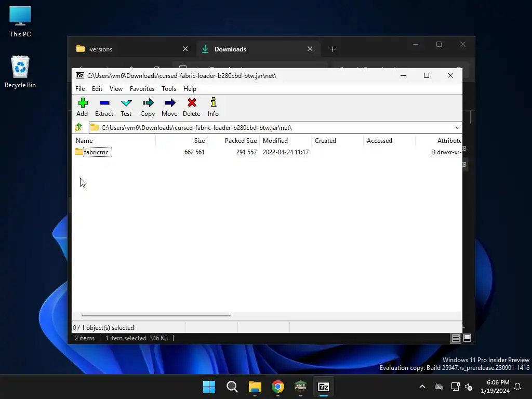Screen dimensions: 532x399
Task: Click the 662 561 size value
Action: point(194,152)
